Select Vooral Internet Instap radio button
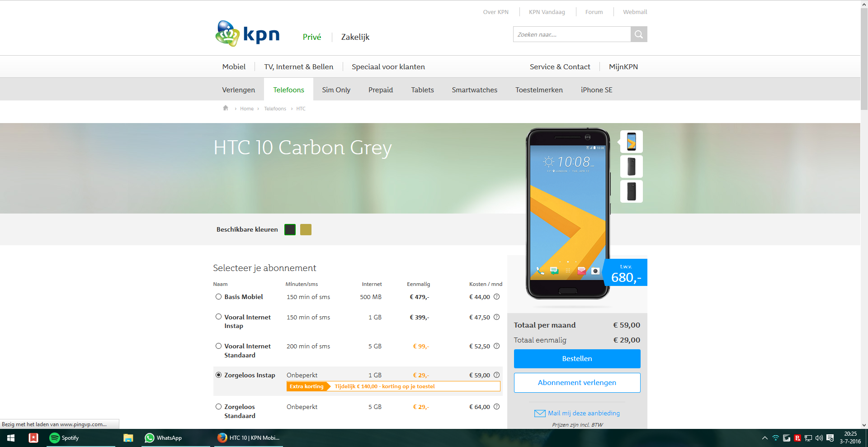The height and width of the screenshot is (447, 868). click(x=219, y=317)
